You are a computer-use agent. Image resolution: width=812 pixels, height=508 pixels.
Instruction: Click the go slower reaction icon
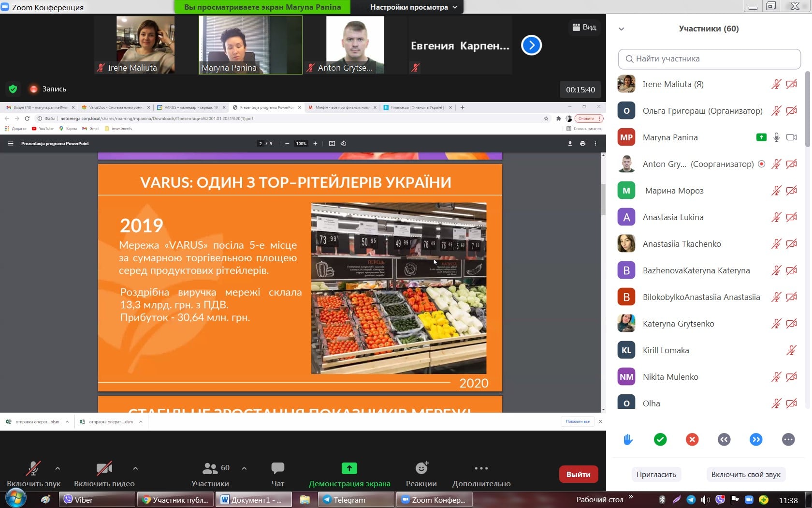pyautogui.click(x=724, y=439)
